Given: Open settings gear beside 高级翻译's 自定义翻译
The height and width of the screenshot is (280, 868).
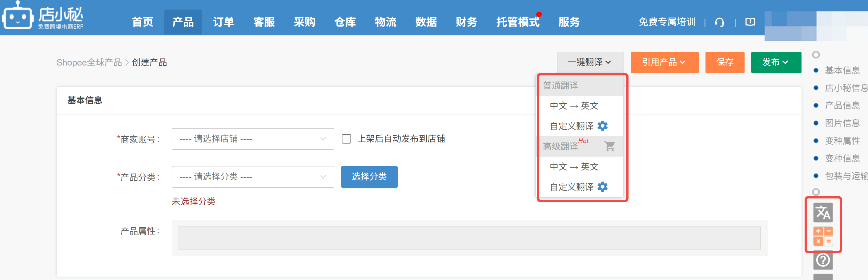Looking at the screenshot, I should coord(603,187).
